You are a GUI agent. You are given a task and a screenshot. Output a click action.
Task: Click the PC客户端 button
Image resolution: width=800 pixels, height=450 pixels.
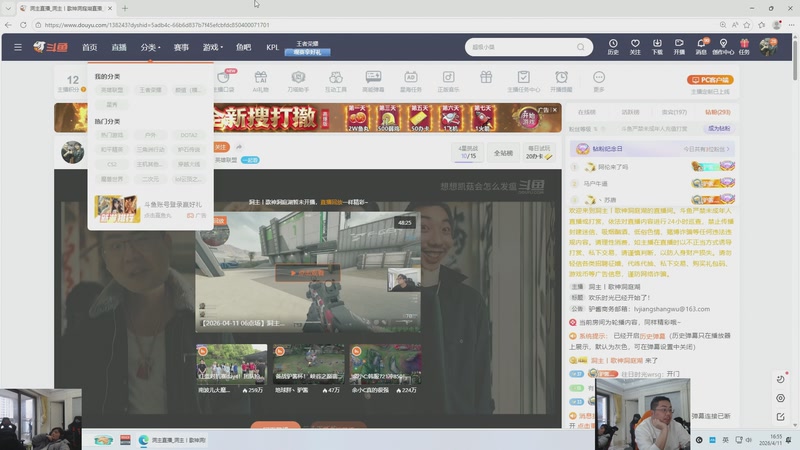(x=710, y=80)
